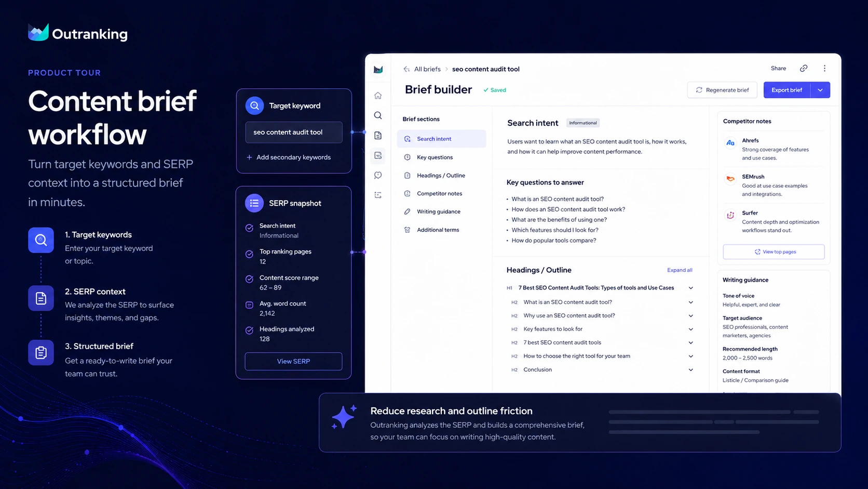The height and width of the screenshot is (489, 868).
Task: Click the Avg. word count icon
Action: (249, 305)
